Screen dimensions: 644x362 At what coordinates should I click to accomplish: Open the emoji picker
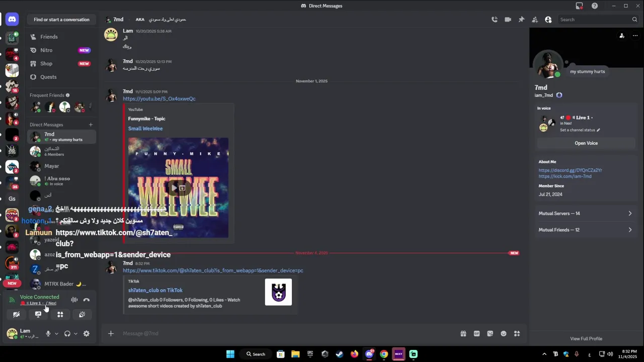click(x=504, y=333)
